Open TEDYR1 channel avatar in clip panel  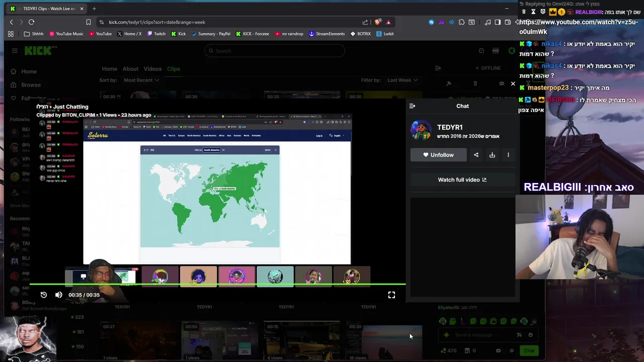click(x=421, y=131)
